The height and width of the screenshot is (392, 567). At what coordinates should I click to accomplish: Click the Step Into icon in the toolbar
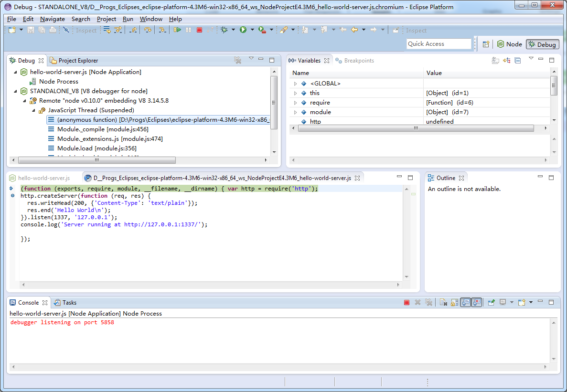pos(162,30)
